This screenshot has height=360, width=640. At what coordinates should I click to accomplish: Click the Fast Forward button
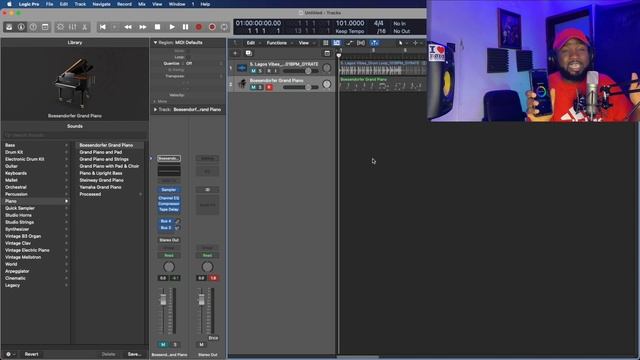tap(142, 27)
